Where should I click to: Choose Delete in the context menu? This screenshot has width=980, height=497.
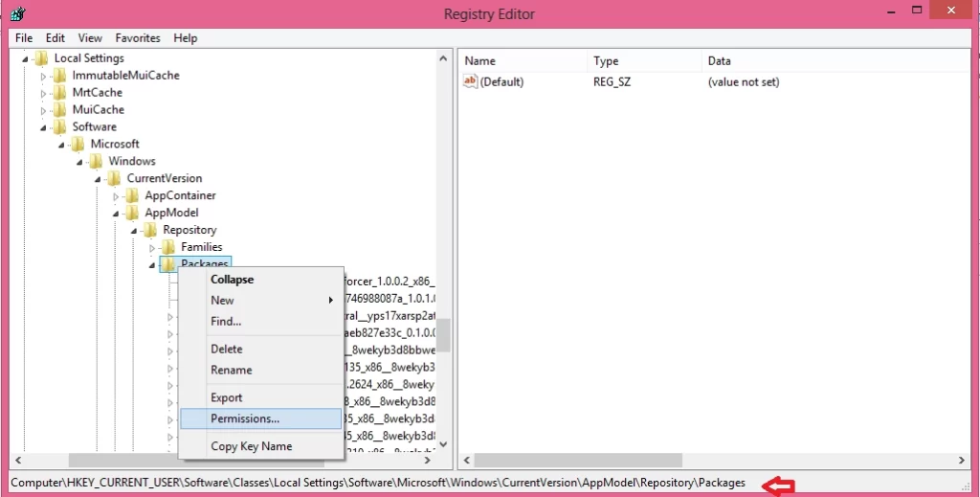[x=261, y=349]
